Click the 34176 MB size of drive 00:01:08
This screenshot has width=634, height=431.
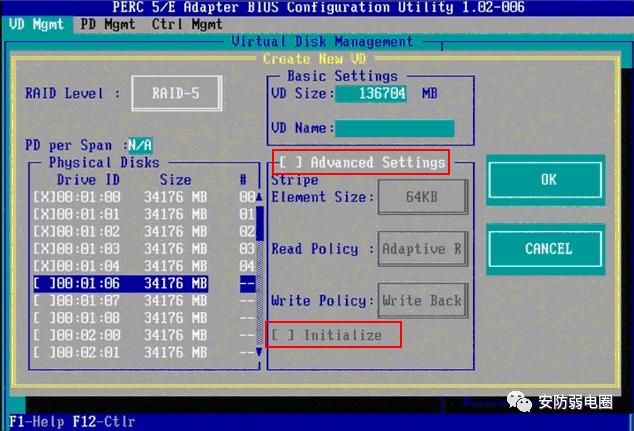(x=175, y=318)
